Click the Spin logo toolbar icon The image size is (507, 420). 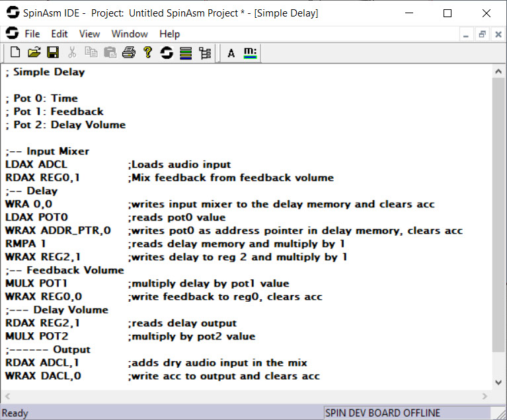click(167, 53)
